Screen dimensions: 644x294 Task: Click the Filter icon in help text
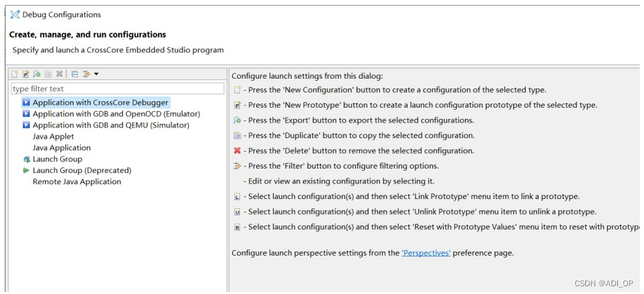point(237,166)
